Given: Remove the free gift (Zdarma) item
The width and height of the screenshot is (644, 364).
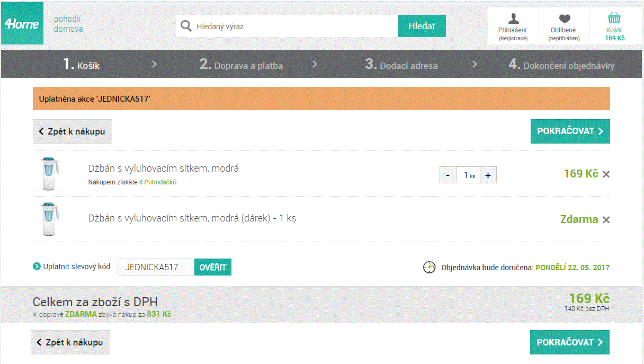Looking at the screenshot, I should click(606, 220).
